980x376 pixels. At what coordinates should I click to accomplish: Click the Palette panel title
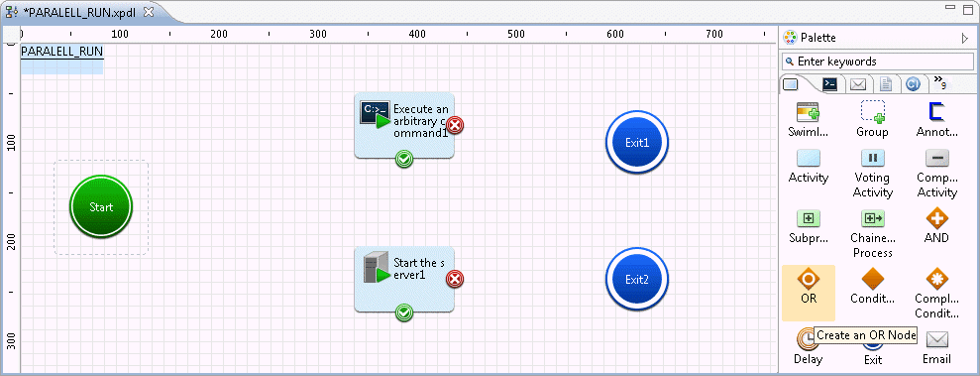pyautogui.click(x=817, y=38)
